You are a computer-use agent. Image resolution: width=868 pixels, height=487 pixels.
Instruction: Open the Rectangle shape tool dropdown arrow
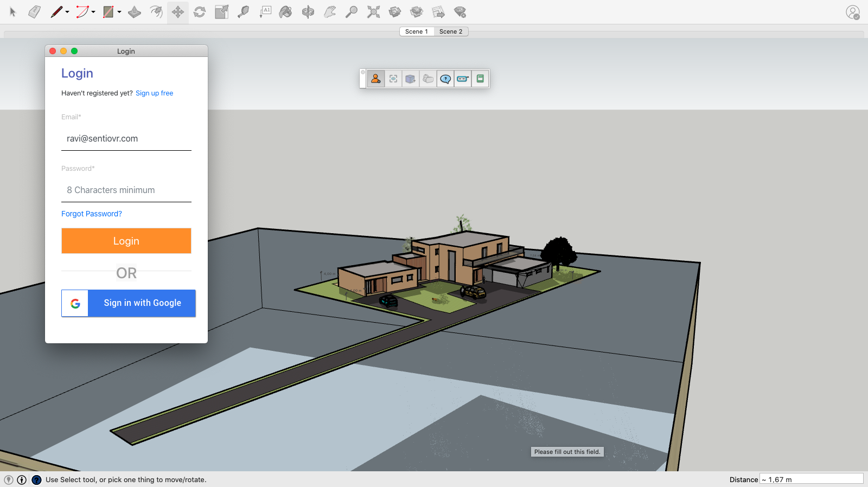tap(119, 12)
